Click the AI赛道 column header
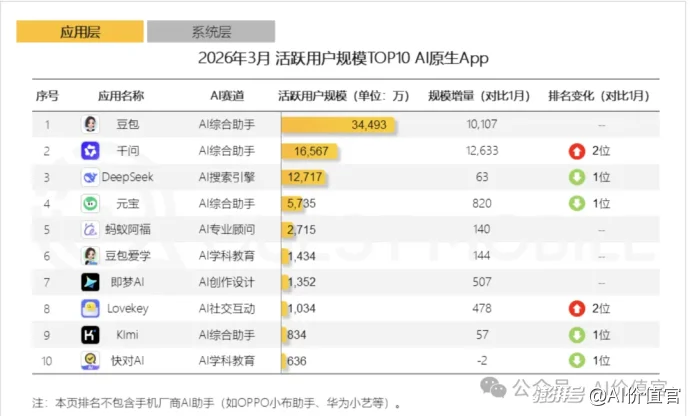This screenshot has width=690, height=416. click(227, 96)
